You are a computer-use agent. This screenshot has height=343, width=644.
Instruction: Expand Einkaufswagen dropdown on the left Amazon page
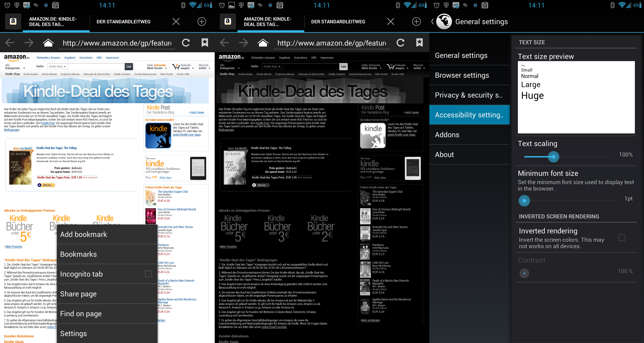[187, 67]
